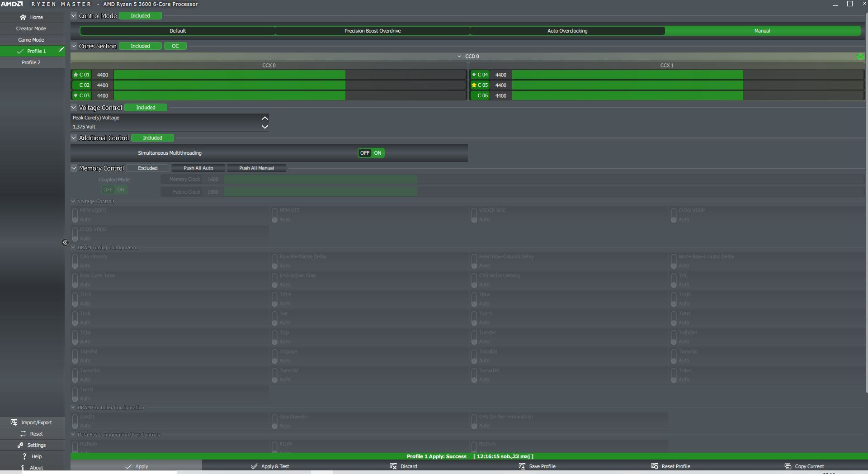Viewport: 868px width, 474px height.
Task: Toggle Additional Control Included badge
Action: coord(152,138)
